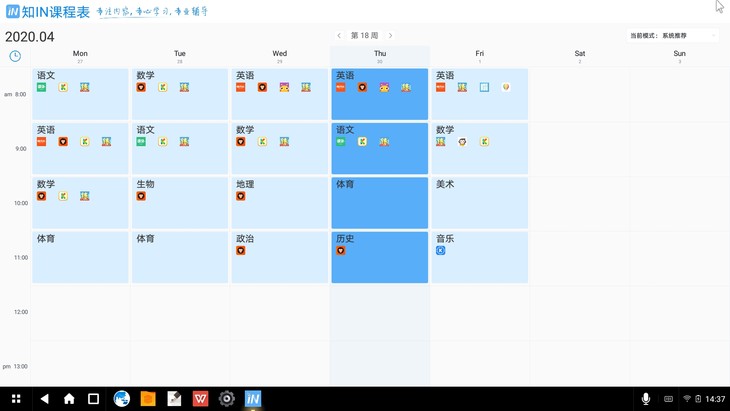Open the red app icon in Thursday's 历史 class

click(x=341, y=251)
